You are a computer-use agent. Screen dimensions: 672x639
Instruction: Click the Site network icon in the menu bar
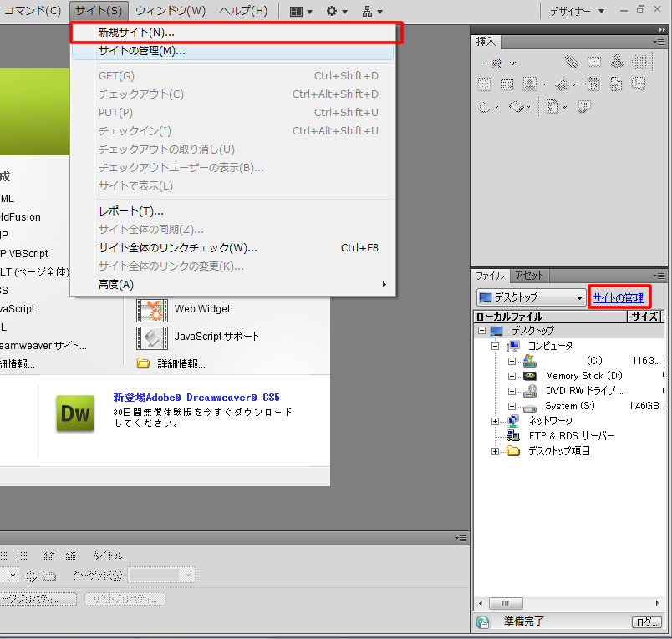click(373, 11)
